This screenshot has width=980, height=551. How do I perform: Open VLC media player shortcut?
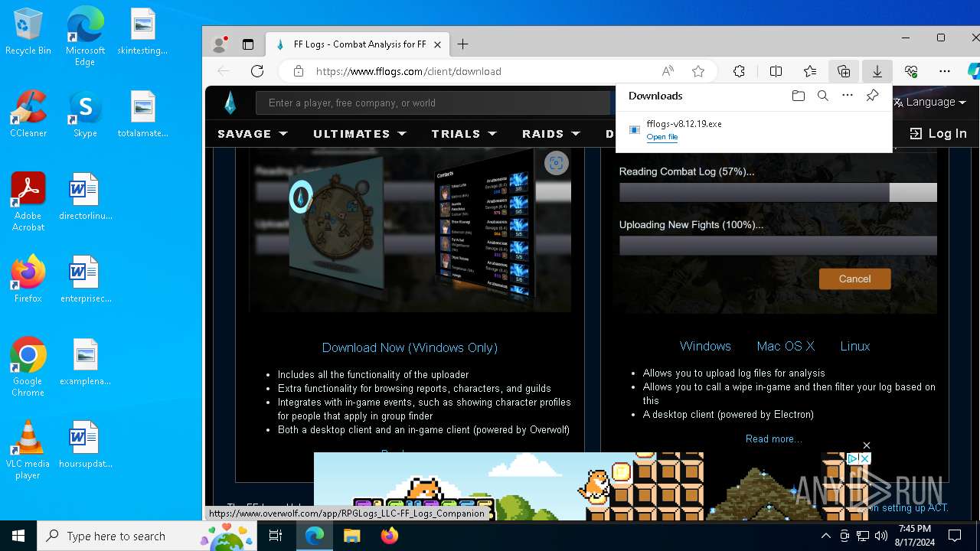(x=28, y=449)
